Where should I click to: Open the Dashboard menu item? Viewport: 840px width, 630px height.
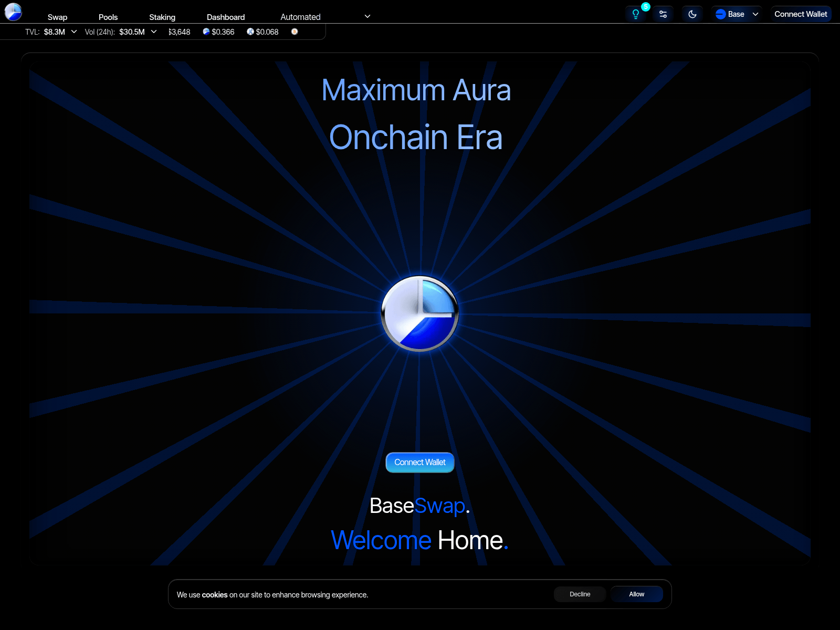click(x=226, y=17)
